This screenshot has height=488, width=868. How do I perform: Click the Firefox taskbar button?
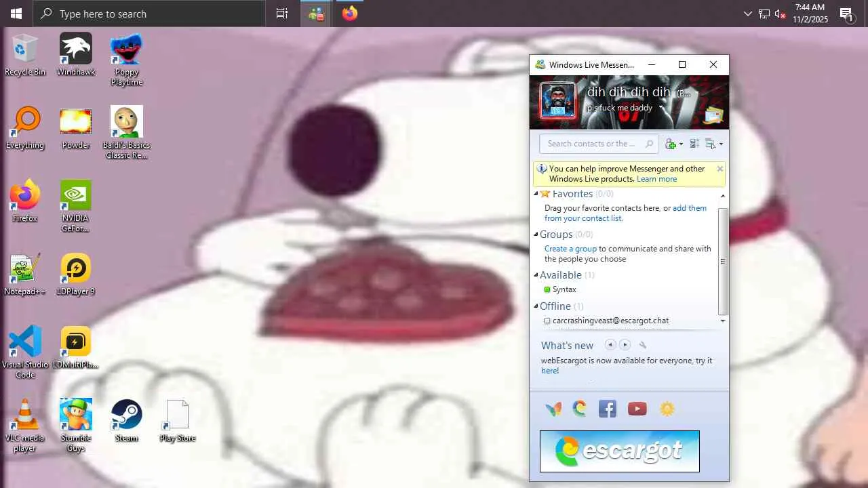tap(350, 14)
